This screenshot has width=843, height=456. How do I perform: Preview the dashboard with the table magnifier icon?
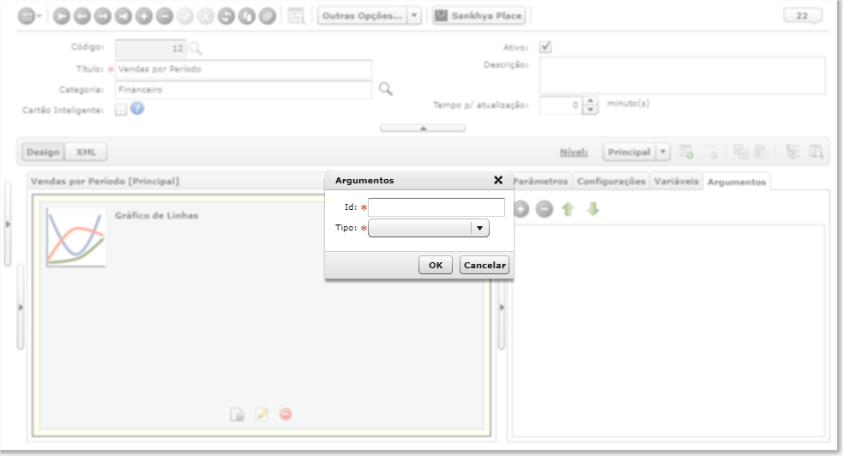point(816,152)
